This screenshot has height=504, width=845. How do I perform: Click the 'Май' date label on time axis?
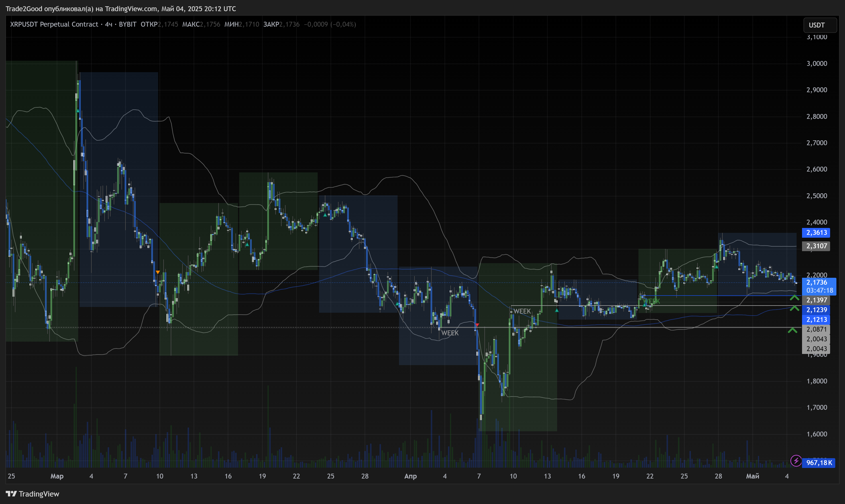[x=752, y=476]
